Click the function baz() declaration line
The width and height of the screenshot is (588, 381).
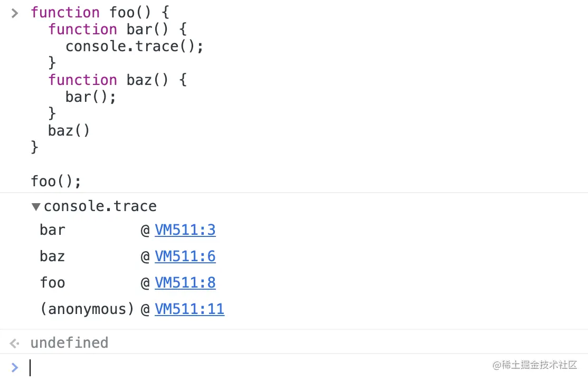pyautogui.click(x=117, y=80)
